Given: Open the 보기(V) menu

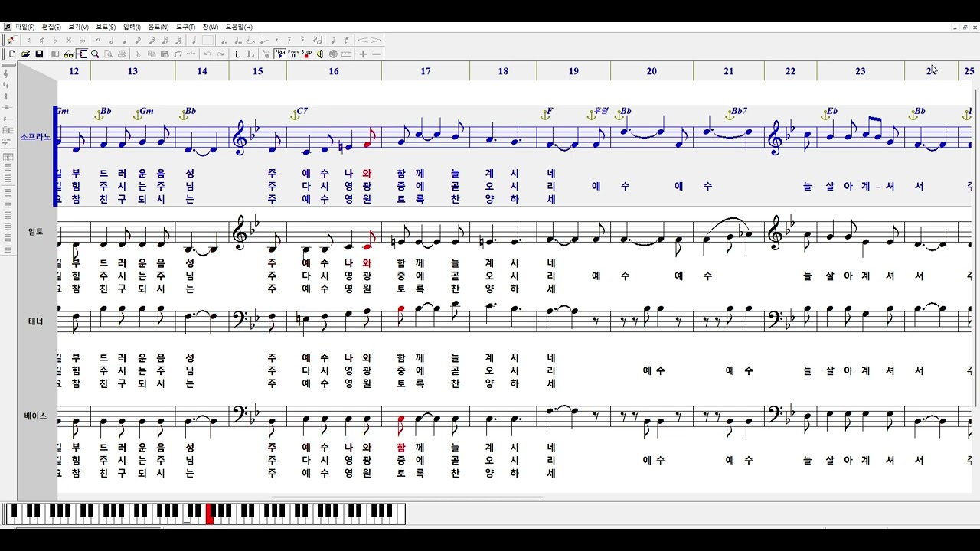Looking at the screenshot, I should [x=78, y=27].
